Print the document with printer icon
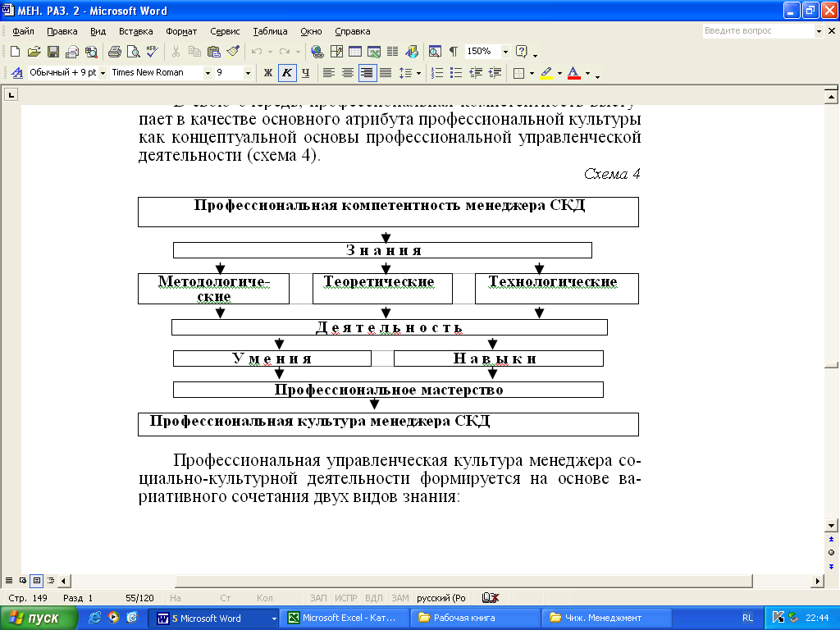Viewport: 840px width, 630px height. (114, 52)
